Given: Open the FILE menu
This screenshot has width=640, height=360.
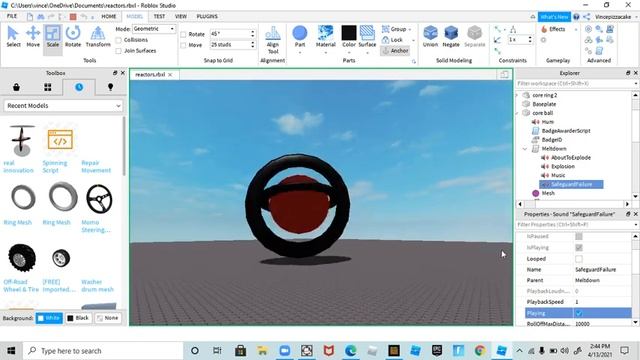Looking at the screenshot, I should (x=12, y=16).
